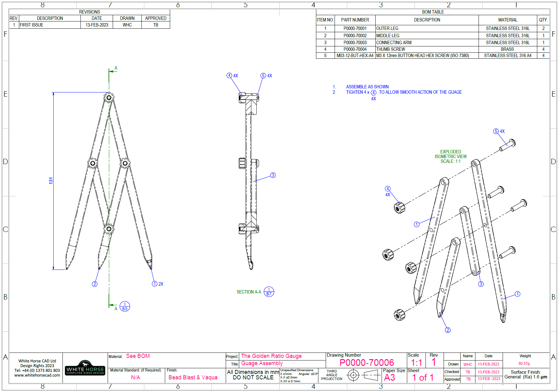Expand the EXPLODED ISOMETRIC VIEW label
Screen dimensions: 560x392
[x=451, y=156]
